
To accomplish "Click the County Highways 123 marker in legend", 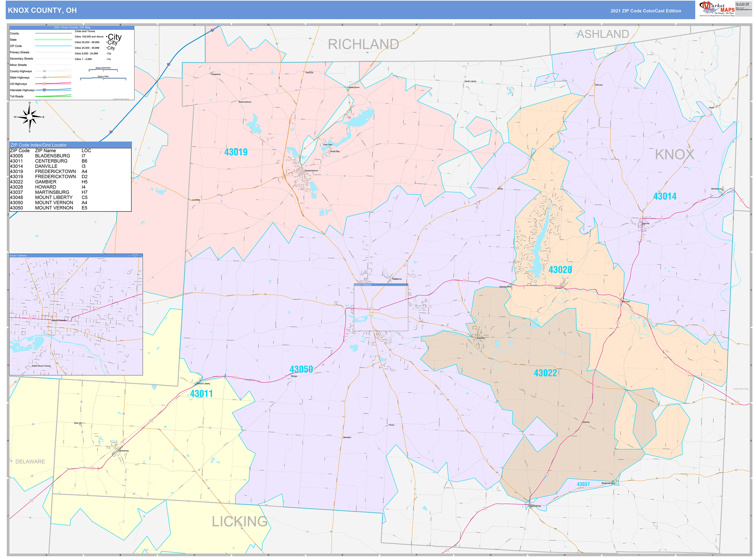I will pos(44,71).
